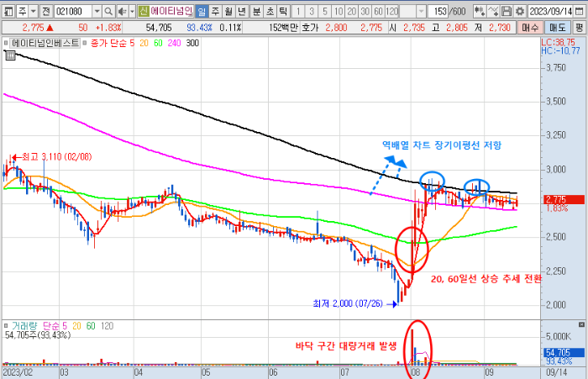Click the speaker sound alert icon
Screen dimensions: 588x379
pyautogui.click(x=123, y=12)
